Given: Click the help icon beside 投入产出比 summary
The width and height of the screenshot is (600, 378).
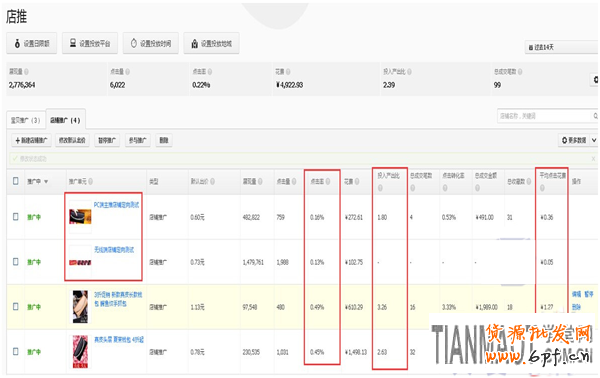Looking at the screenshot, I should (x=409, y=72).
